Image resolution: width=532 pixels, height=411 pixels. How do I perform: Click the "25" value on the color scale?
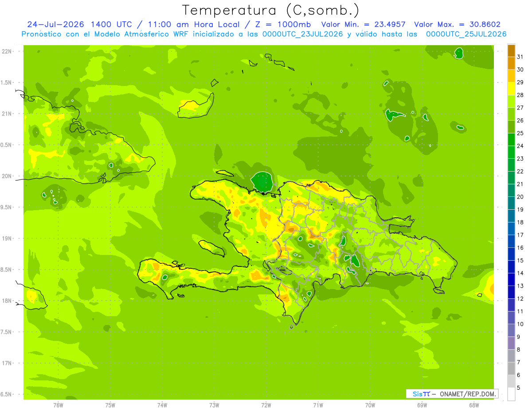click(520, 133)
